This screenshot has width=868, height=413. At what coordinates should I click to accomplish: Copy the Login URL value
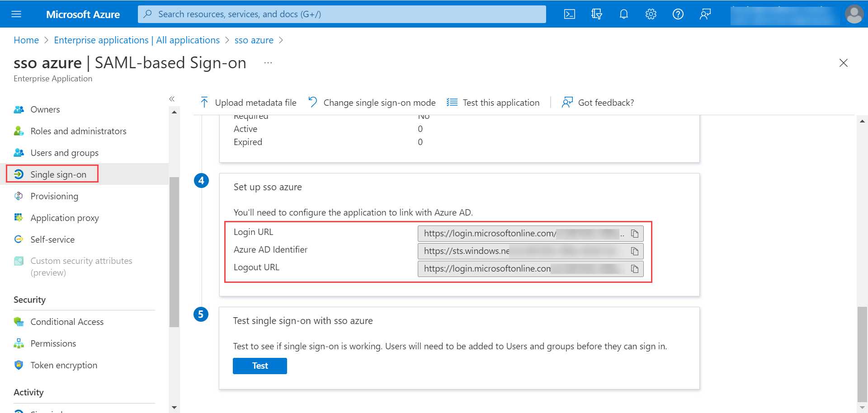pos(635,233)
